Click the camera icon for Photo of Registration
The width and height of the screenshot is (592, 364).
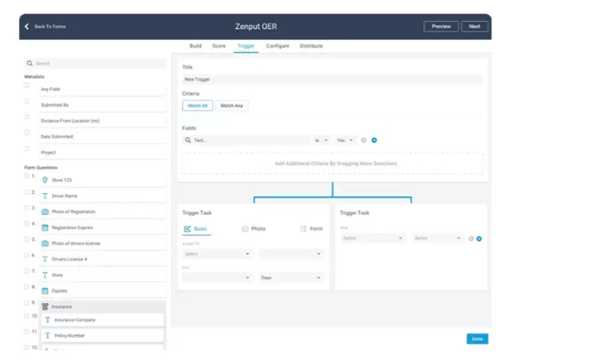tap(45, 212)
